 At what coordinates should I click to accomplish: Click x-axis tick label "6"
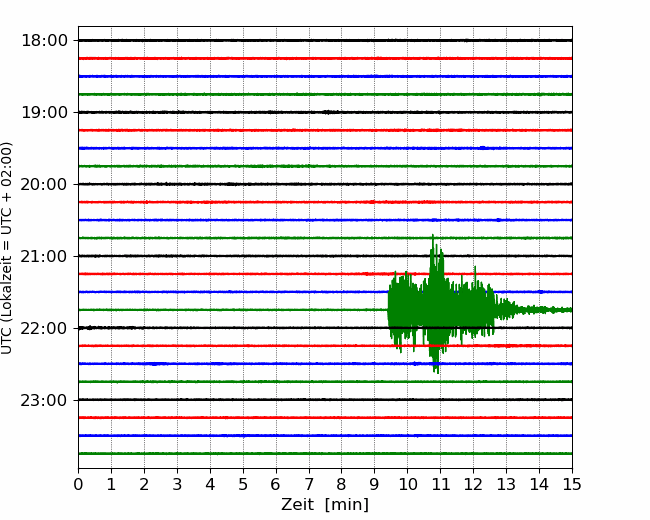[276, 484]
